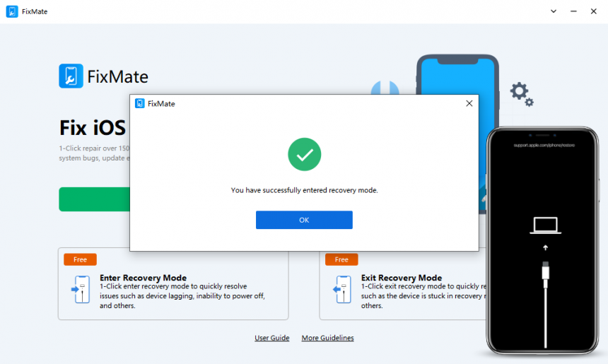608x364 pixels.
Task: Click the support.apple.com text on phone
Action: (x=544, y=145)
